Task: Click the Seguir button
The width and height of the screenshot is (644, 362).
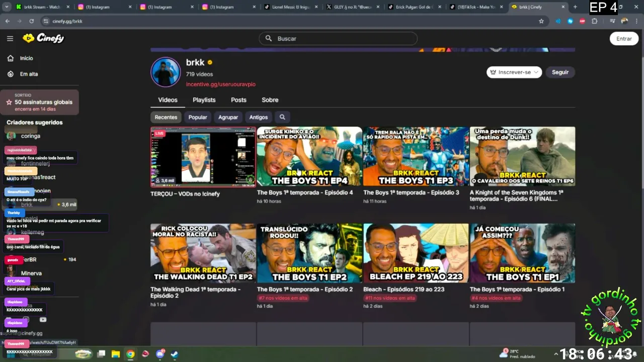Action: (x=560, y=72)
